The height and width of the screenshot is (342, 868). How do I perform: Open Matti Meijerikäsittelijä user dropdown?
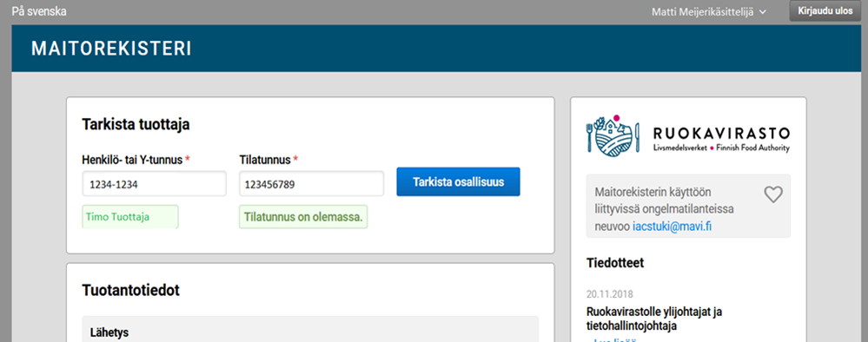709,11
